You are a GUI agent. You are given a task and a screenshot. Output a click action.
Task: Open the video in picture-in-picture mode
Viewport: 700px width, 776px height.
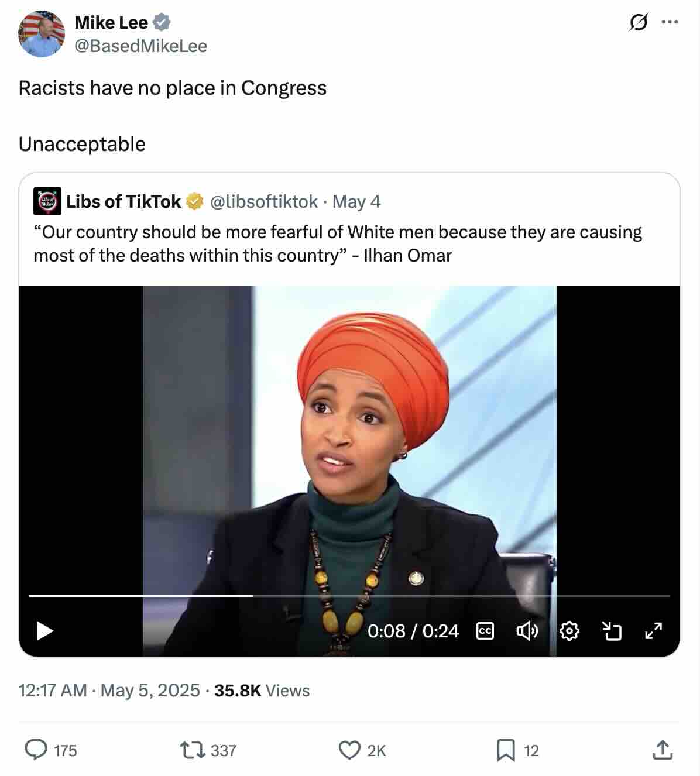[x=612, y=631]
